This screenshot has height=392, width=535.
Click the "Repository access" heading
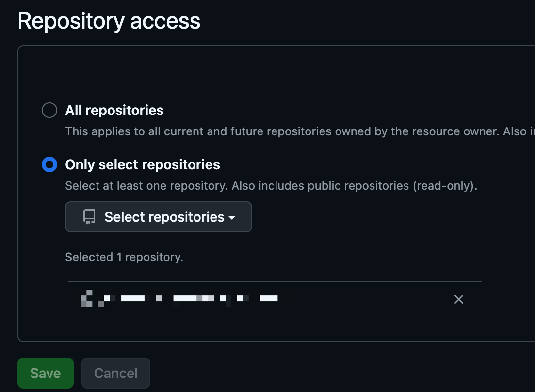tap(109, 21)
